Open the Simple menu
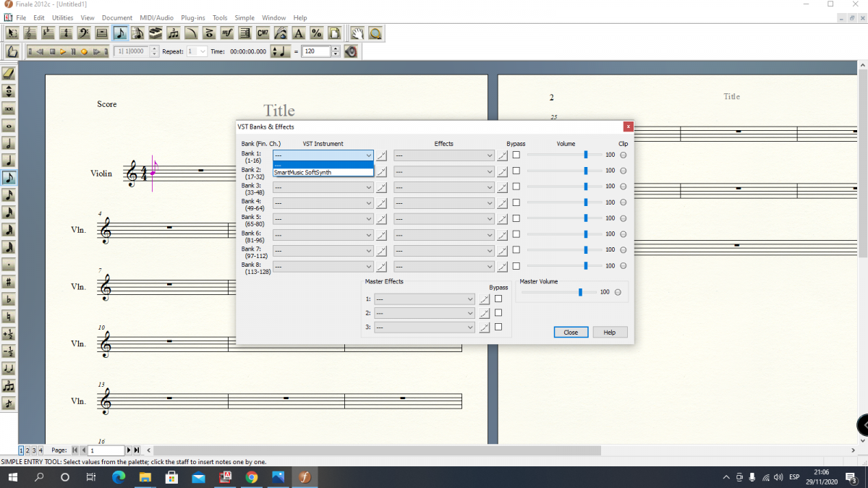 244,17
